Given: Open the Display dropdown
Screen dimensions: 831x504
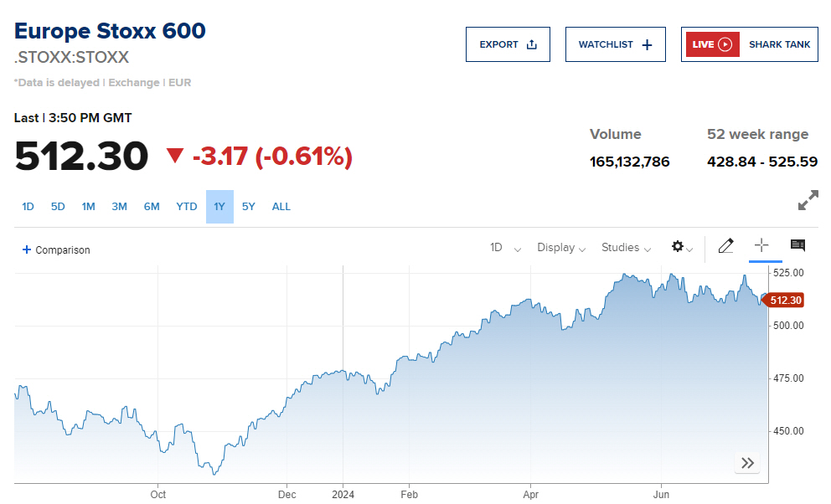Looking at the screenshot, I should tap(560, 248).
